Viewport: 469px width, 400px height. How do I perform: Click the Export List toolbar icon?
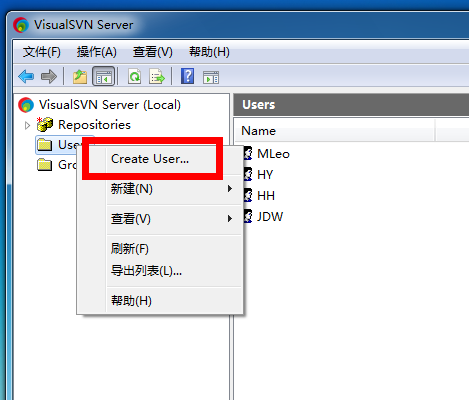coord(157,77)
